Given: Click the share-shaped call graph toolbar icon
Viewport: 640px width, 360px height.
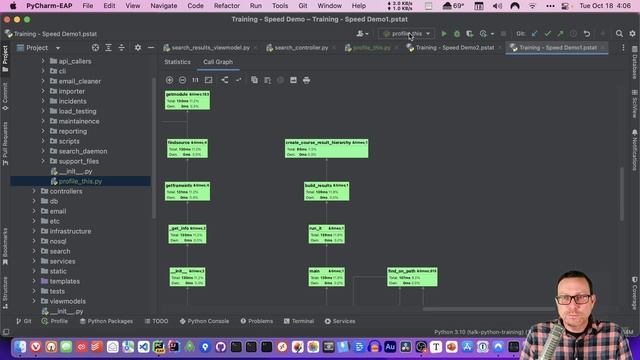Looking at the screenshot, I should (x=225, y=80).
